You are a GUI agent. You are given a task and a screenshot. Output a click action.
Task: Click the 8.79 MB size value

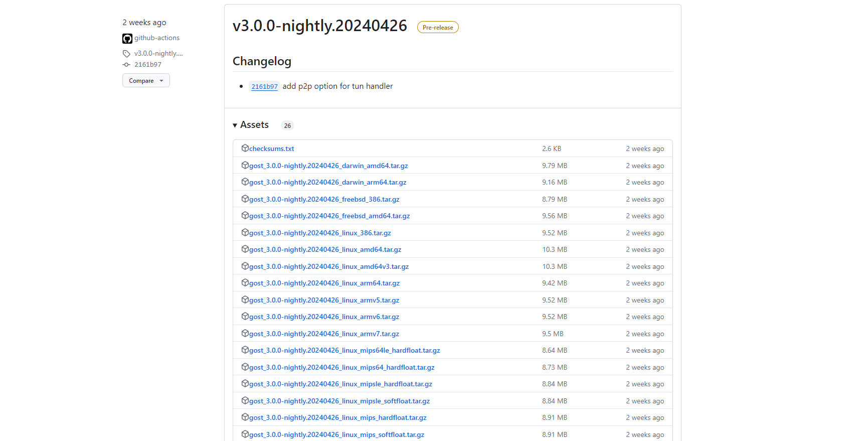click(555, 199)
